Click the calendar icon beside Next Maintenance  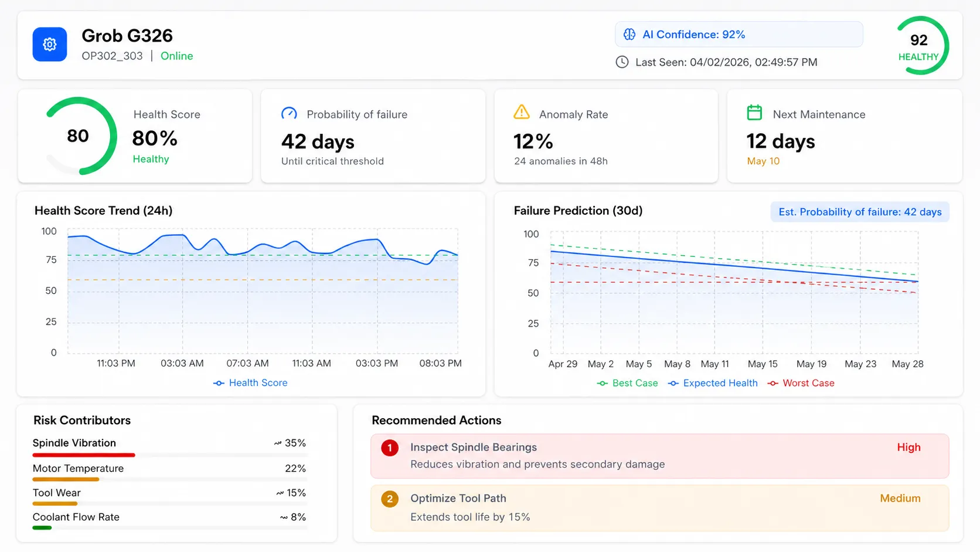click(755, 113)
